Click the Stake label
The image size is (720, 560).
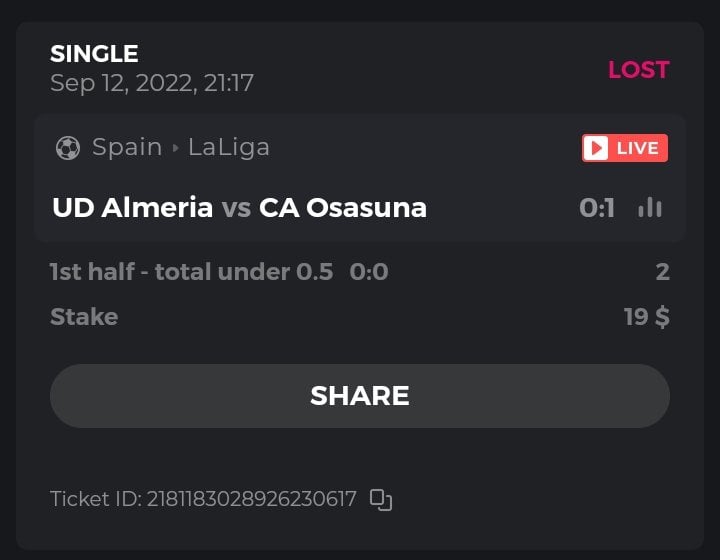(84, 317)
